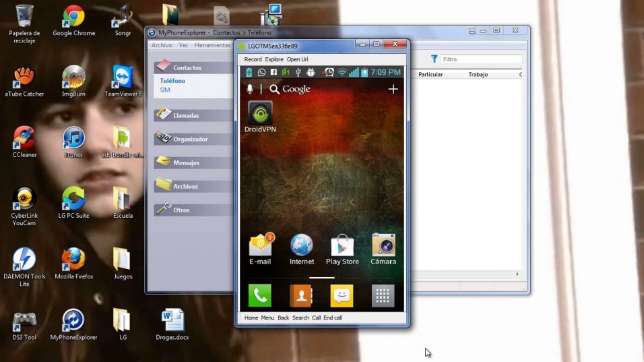The image size is (644, 362).
Task: Open Herramientas menu in MyPhoneExplorer
Action: (x=212, y=45)
